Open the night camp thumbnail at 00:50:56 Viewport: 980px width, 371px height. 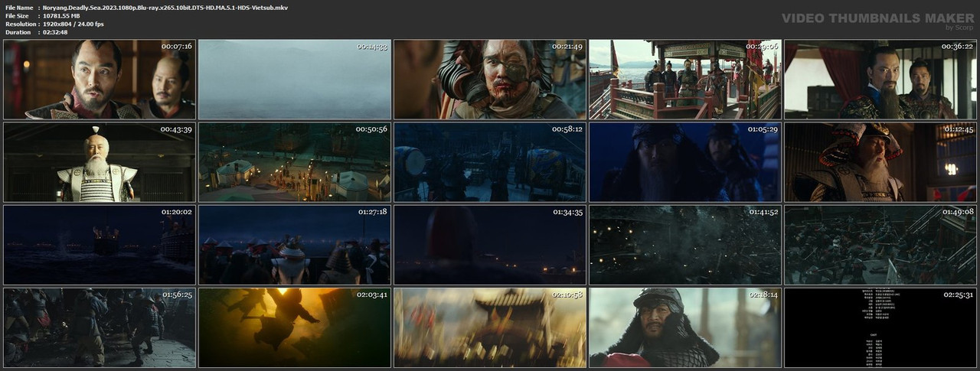point(295,161)
